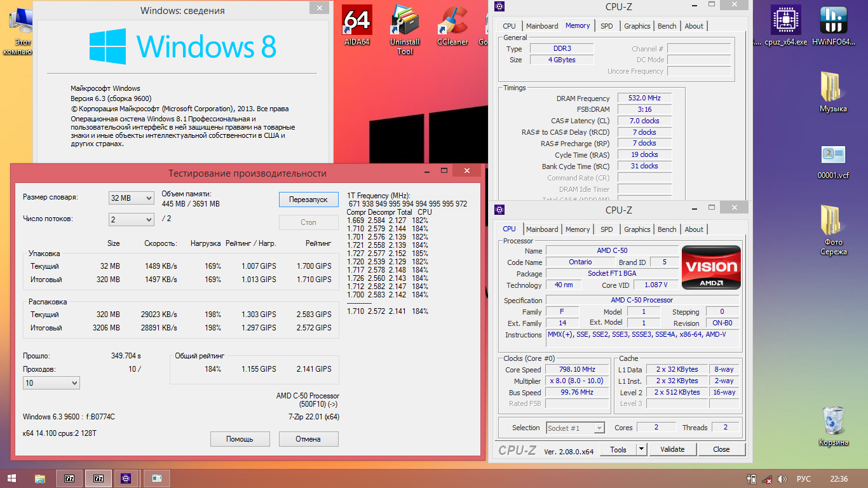Open Graphics tab in the CPU-Z Memory window
868x488 pixels.
click(x=637, y=26)
